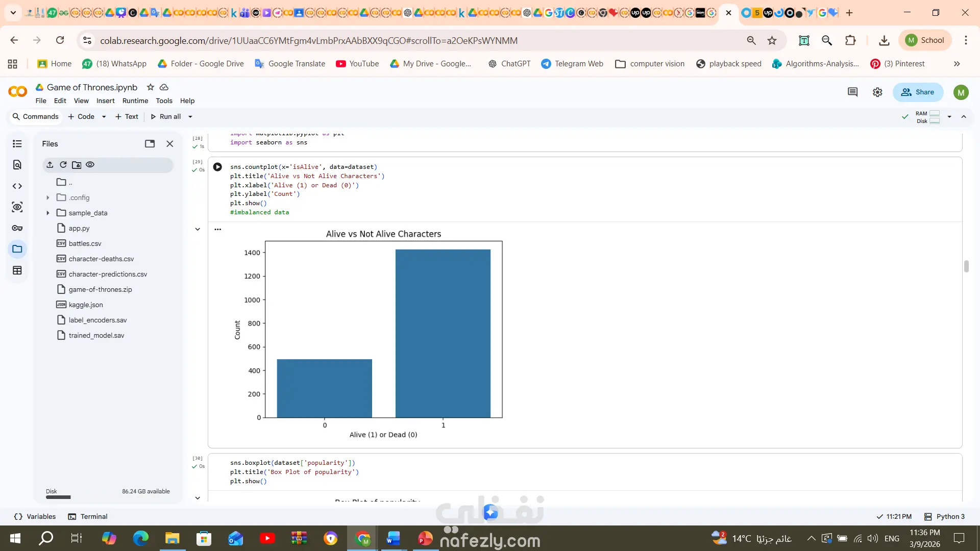Click the Share button

coord(917,92)
